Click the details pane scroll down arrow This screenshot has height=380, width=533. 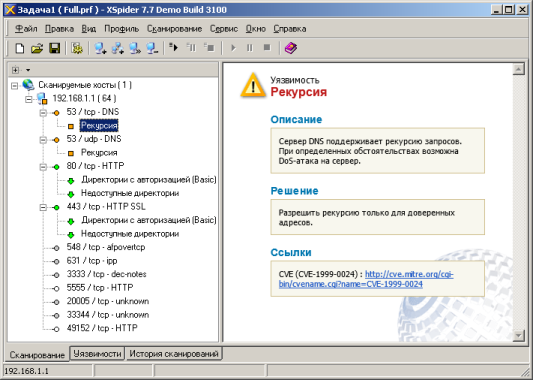[x=518, y=336]
